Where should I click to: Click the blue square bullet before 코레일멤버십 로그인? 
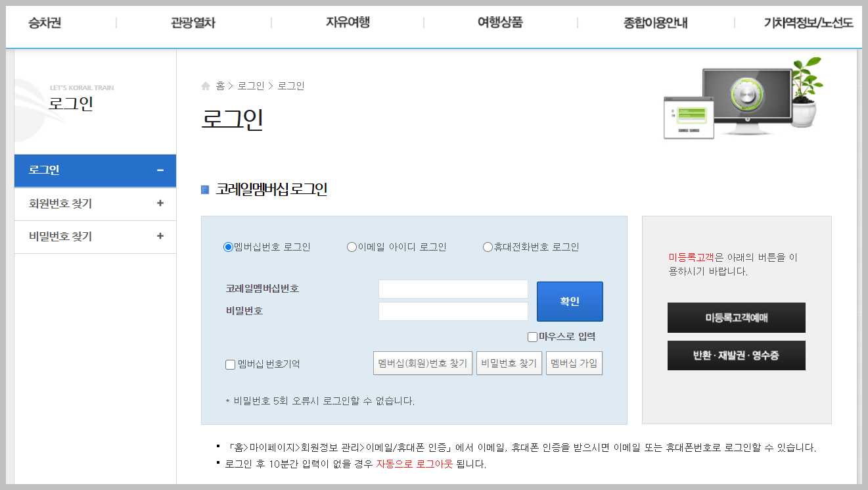pos(205,190)
